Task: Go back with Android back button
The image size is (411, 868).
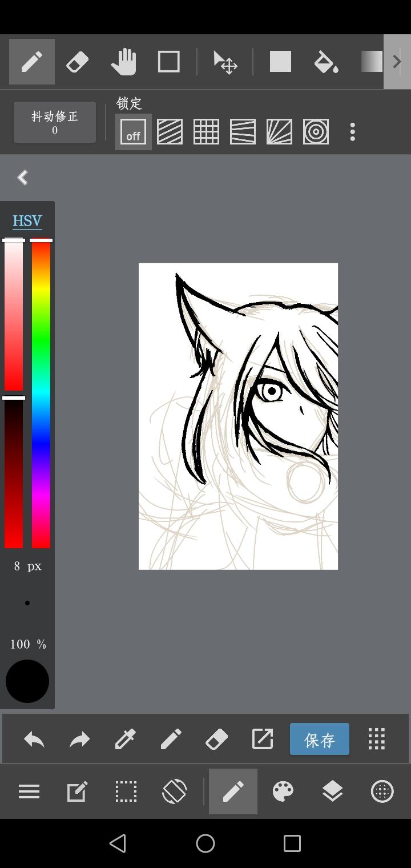Action: click(118, 843)
